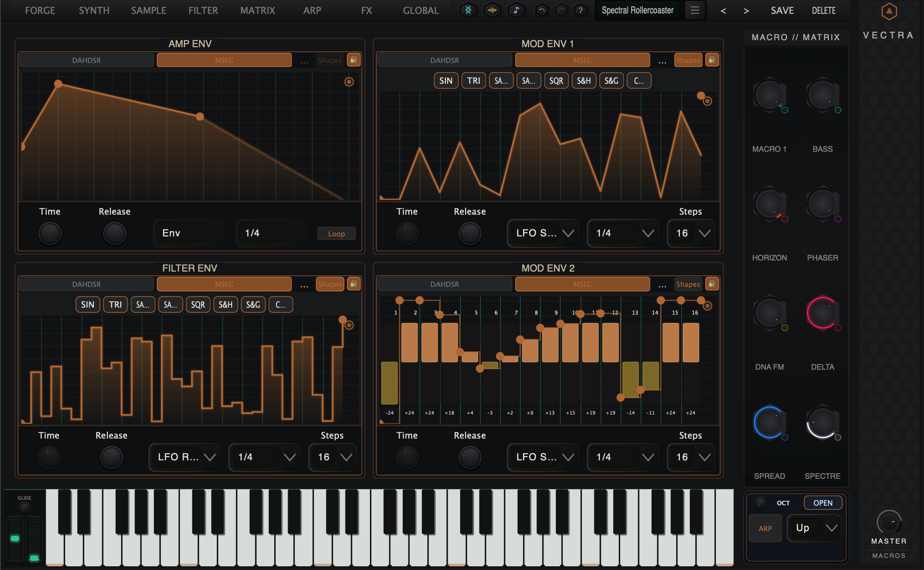Open FILTER ENV LFO R... dropdown

tap(185, 457)
